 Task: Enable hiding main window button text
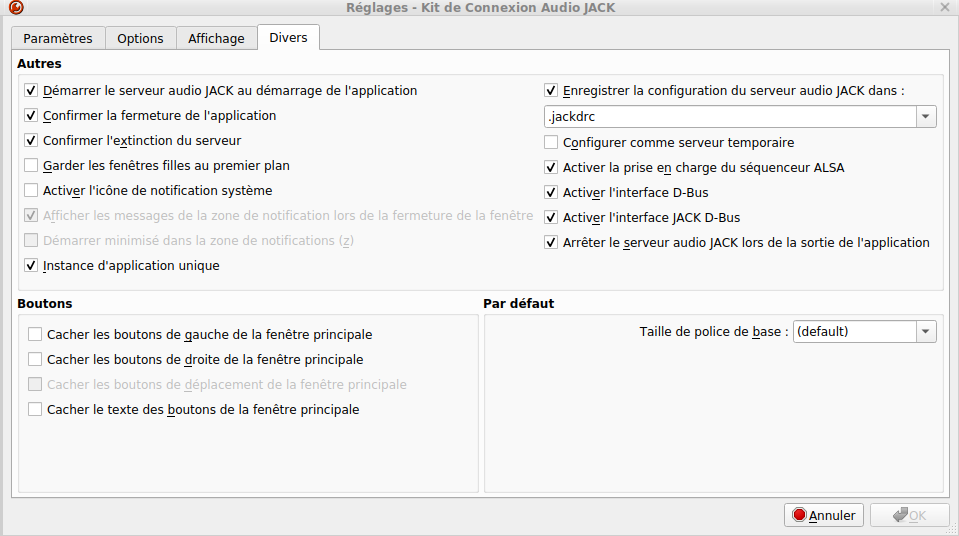pyautogui.click(x=36, y=410)
